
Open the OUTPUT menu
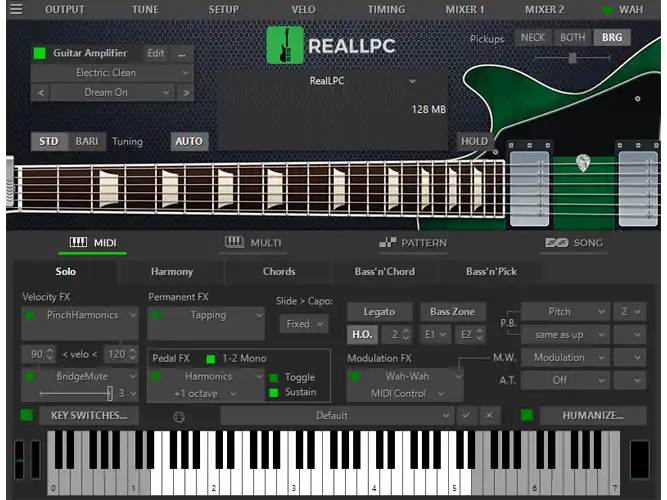click(65, 9)
